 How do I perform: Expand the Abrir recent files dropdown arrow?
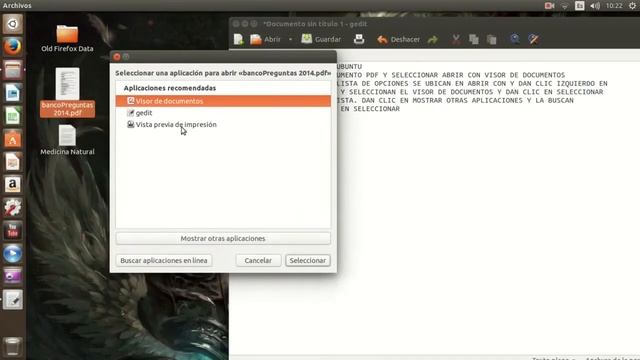(x=290, y=40)
